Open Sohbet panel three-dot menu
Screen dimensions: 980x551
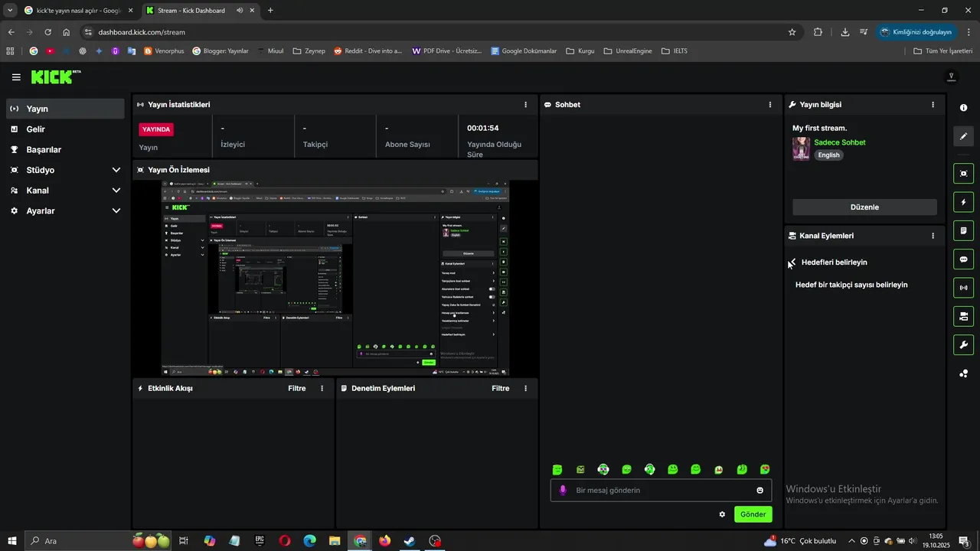[x=770, y=105]
